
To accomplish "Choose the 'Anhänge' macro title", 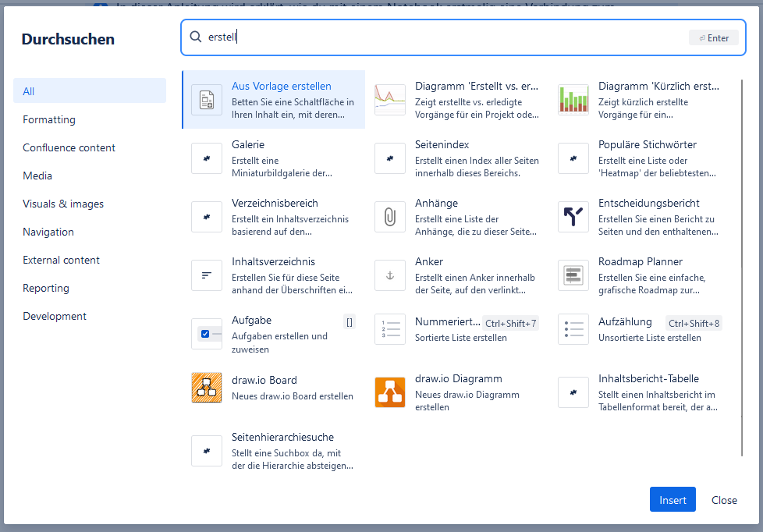I will point(436,203).
